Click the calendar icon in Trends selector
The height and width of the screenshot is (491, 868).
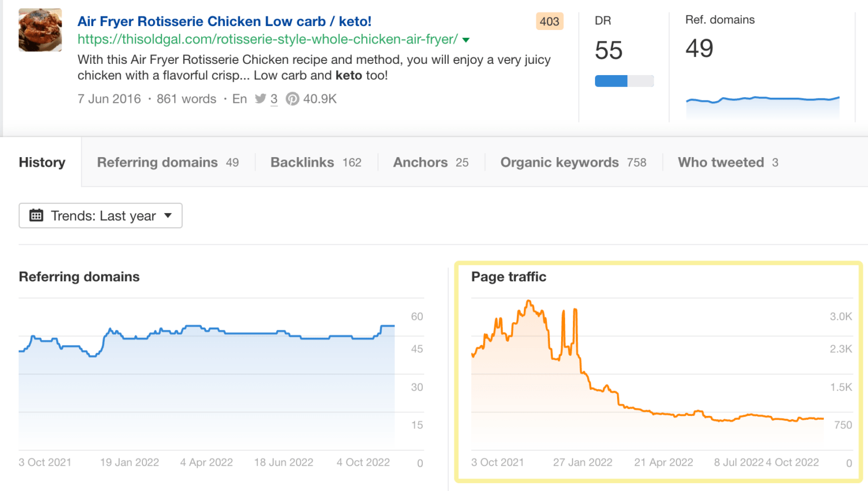(36, 215)
